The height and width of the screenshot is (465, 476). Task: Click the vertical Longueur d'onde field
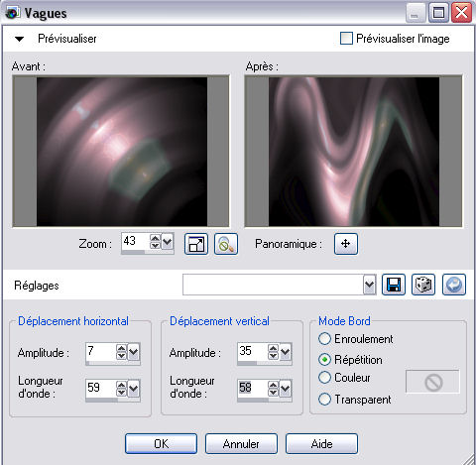click(x=253, y=388)
